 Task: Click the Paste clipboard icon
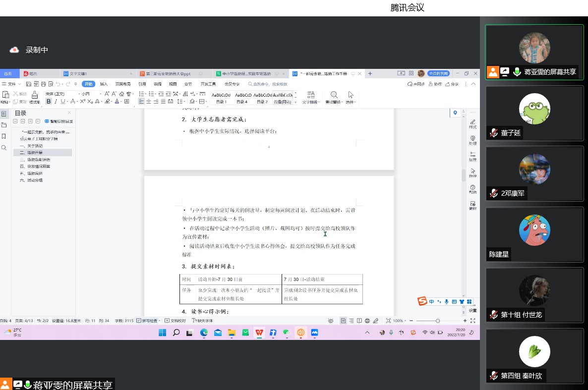point(5,95)
